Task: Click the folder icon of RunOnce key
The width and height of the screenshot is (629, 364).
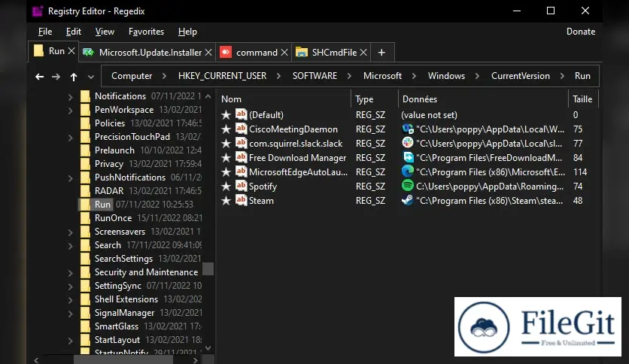Action: pos(85,218)
